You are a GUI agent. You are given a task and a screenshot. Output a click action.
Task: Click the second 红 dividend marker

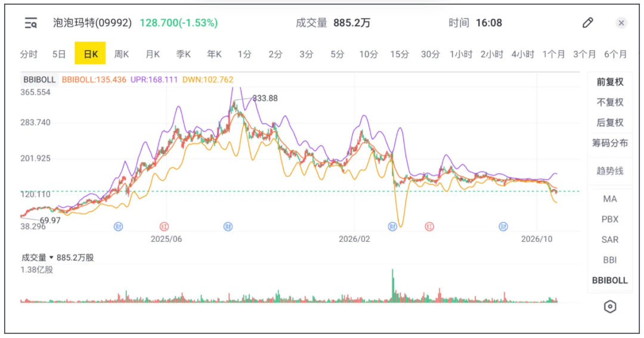429,226
